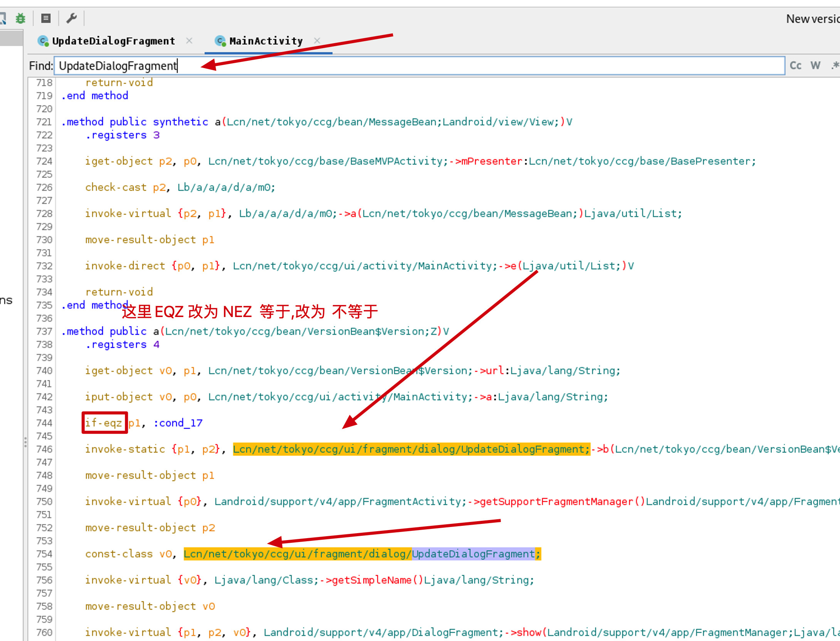Viewport: 840px width, 641px height.
Task: Close the MainActivity tab
Action: (x=317, y=40)
